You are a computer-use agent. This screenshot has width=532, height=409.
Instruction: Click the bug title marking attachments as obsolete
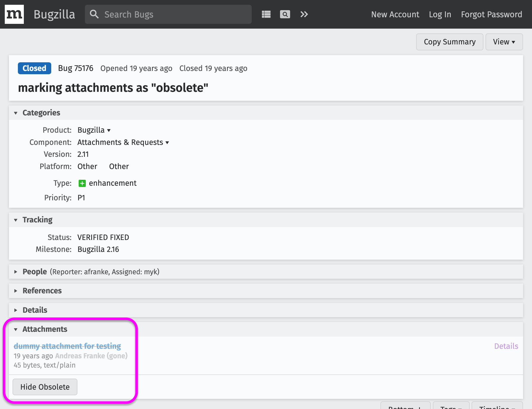click(x=113, y=88)
